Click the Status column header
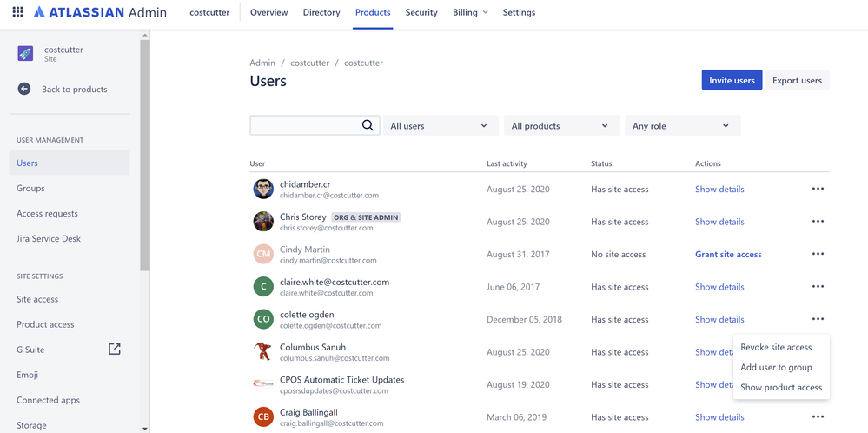Screen dimensions: 868x433 (x=601, y=164)
